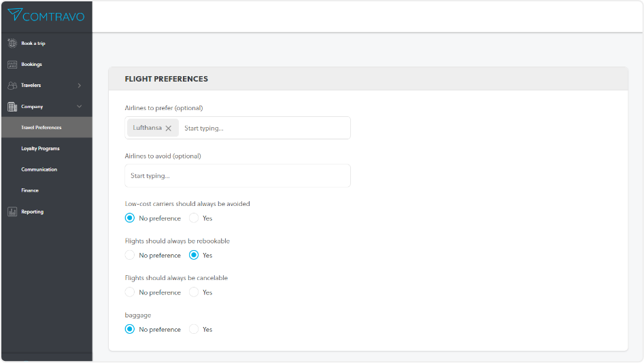Click the Travelers people icon

pos(12,86)
